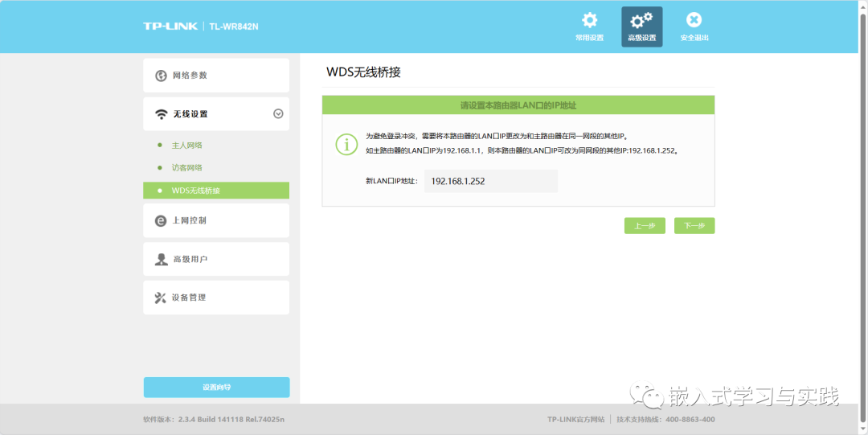This screenshot has width=868, height=435.
Task: Open the 高级用户 section
Action: click(x=216, y=260)
